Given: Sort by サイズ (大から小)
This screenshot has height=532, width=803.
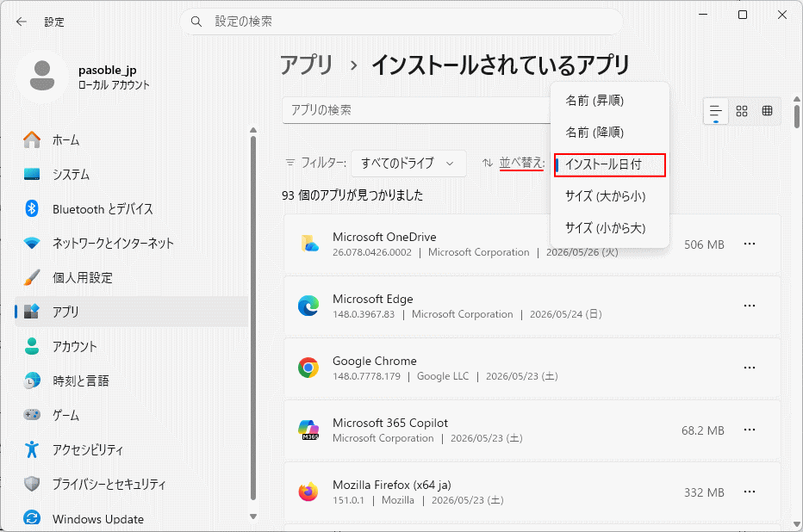Looking at the screenshot, I should click(609, 196).
